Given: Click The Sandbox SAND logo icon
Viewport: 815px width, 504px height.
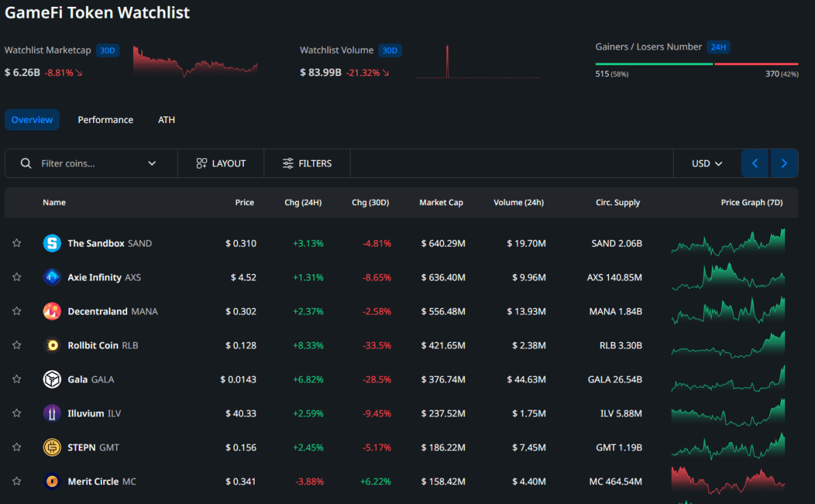Looking at the screenshot, I should click(52, 243).
